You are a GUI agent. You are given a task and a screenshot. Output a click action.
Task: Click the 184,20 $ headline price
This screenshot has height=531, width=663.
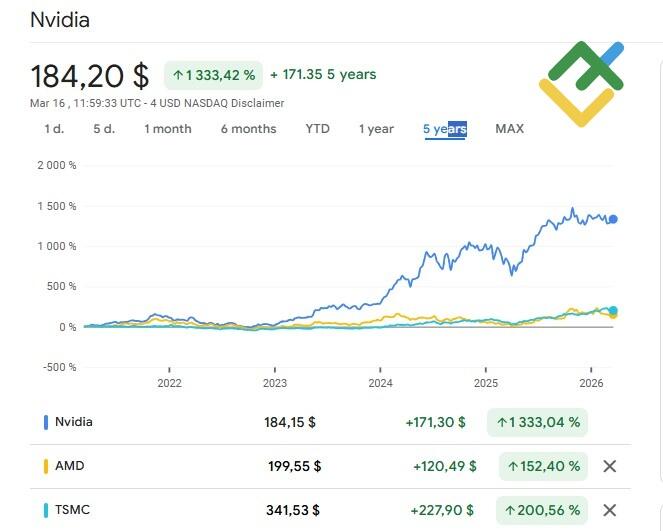coord(90,76)
